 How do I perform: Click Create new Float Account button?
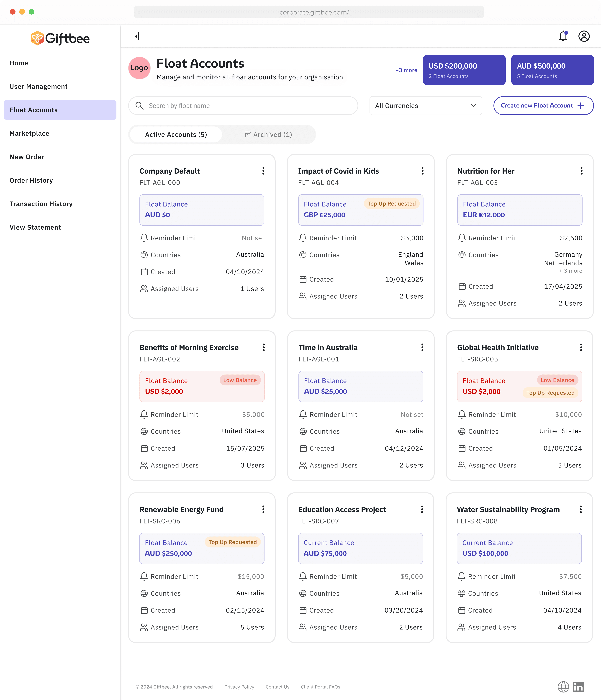543,106
